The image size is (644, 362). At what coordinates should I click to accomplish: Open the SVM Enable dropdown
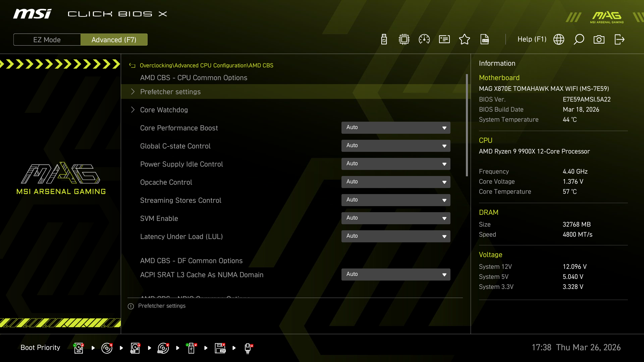pos(396,218)
